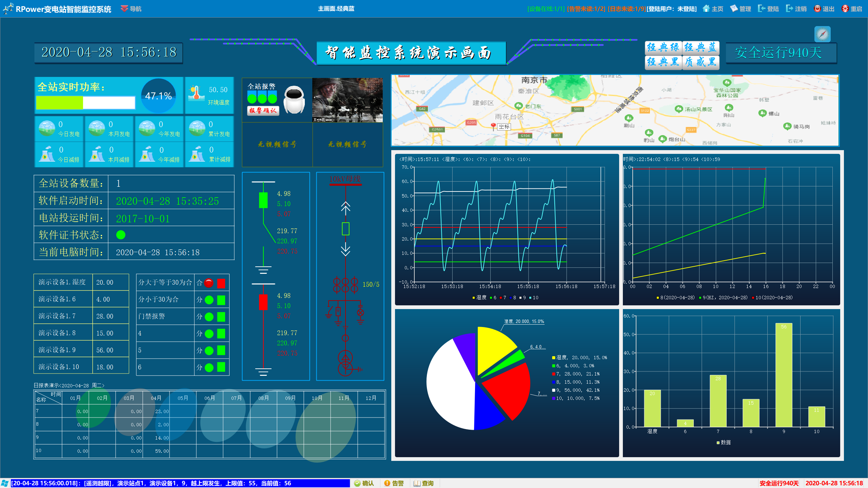Viewport: 868px width, 488px height.
Task: Toggle the green square in row 6
Action: 221,367
